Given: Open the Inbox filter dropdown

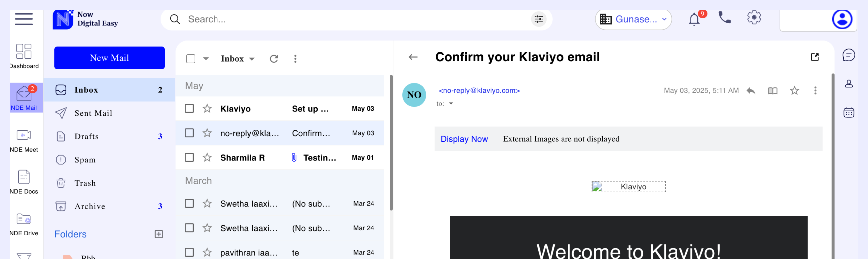Looking at the screenshot, I should point(238,59).
